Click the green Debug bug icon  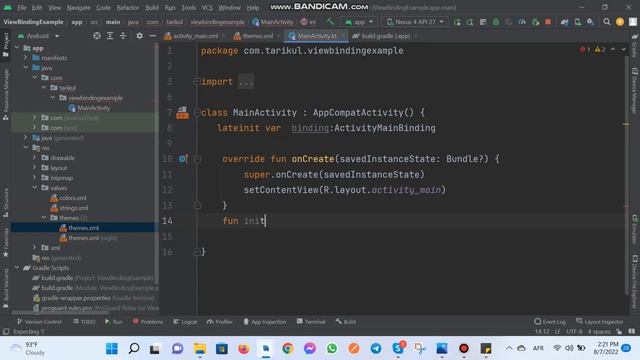[496, 22]
